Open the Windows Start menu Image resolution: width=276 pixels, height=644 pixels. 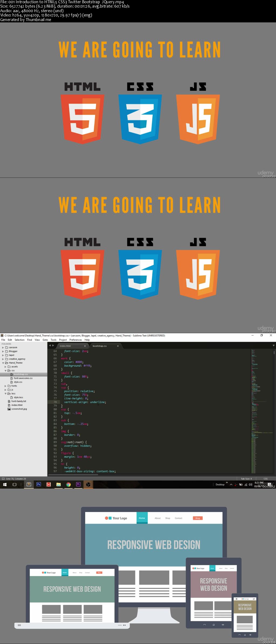click(x=5, y=485)
